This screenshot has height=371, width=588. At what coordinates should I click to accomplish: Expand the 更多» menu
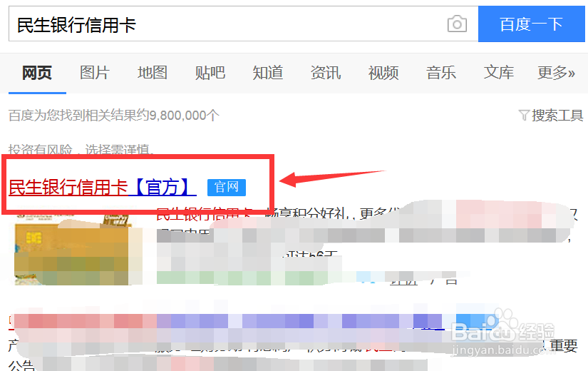[x=556, y=73]
